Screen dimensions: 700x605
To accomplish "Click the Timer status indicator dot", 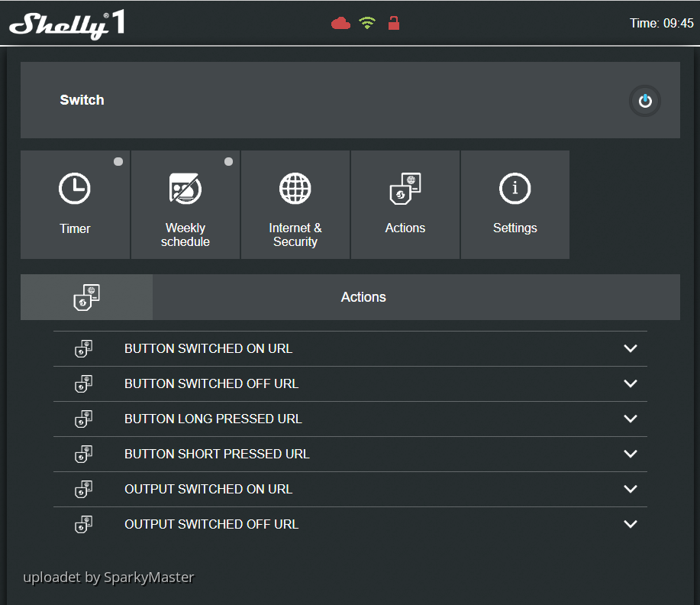I will point(118,161).
